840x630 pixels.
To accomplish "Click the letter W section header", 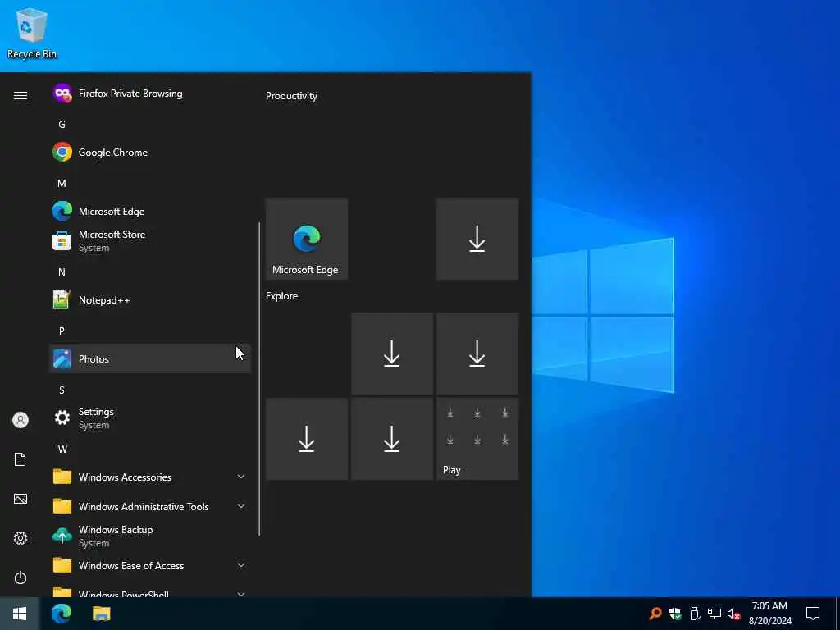I will [x=62, y=449].
